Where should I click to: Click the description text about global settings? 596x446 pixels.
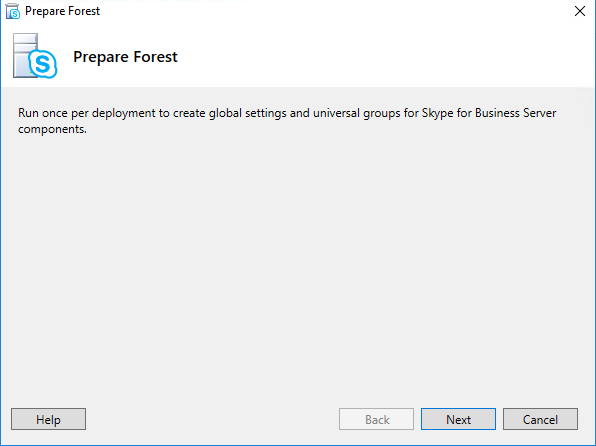(x=287, y=121)
